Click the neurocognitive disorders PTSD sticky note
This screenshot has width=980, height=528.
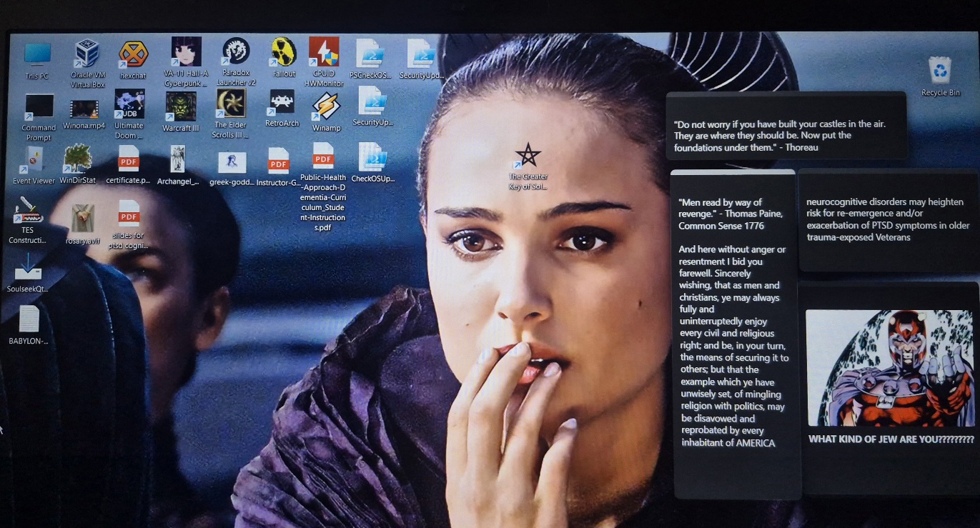coord(889,220)
